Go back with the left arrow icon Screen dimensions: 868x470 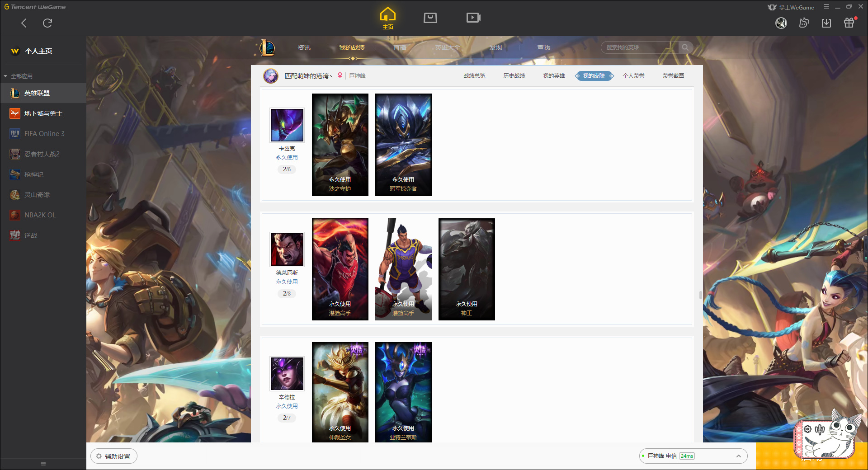coord(24,23)
